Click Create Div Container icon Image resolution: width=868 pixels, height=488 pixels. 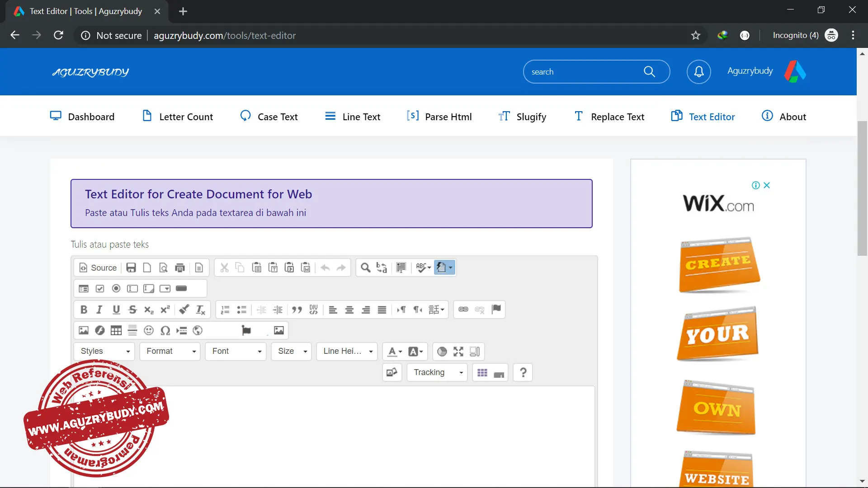[313, 310]
